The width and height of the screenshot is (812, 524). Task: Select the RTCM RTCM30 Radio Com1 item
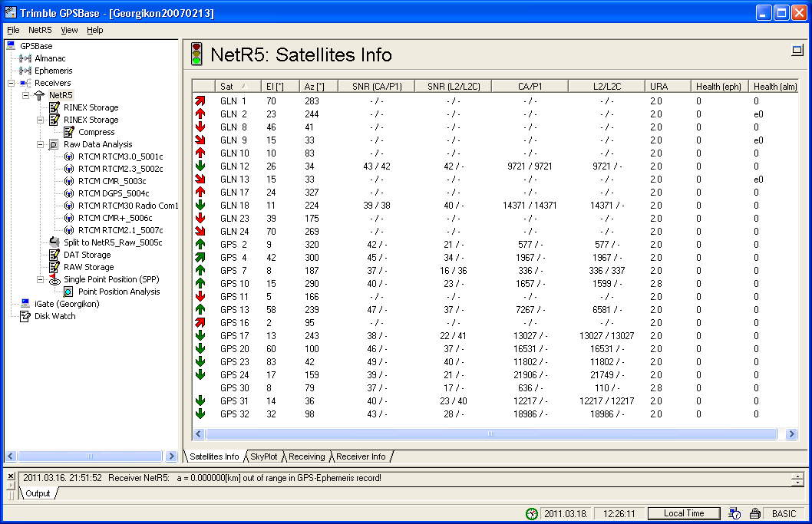coord(128,206)
